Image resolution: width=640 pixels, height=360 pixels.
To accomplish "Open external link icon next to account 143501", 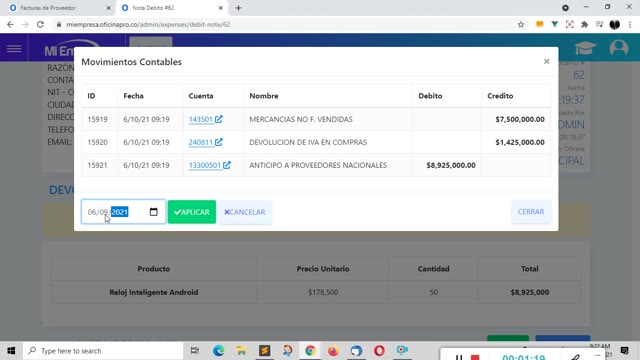I will (x=219, y=119).
